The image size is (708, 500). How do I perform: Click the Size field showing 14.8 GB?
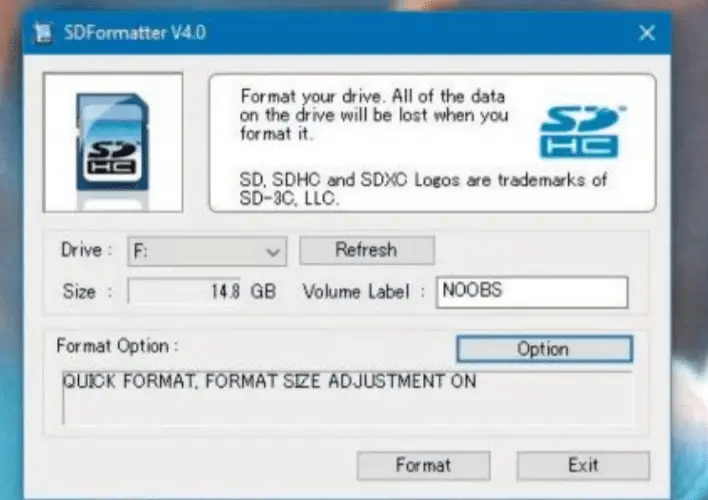click(185, 291)
